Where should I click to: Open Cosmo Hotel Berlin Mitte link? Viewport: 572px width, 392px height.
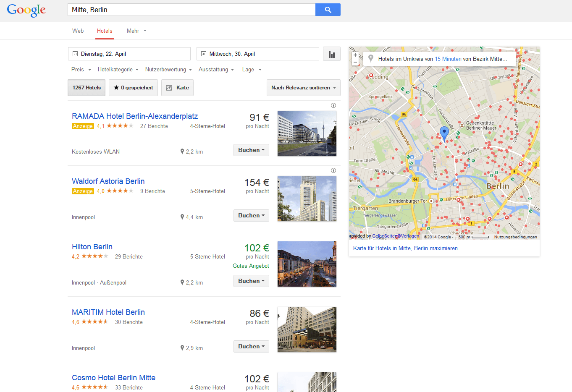click(113, 378)
